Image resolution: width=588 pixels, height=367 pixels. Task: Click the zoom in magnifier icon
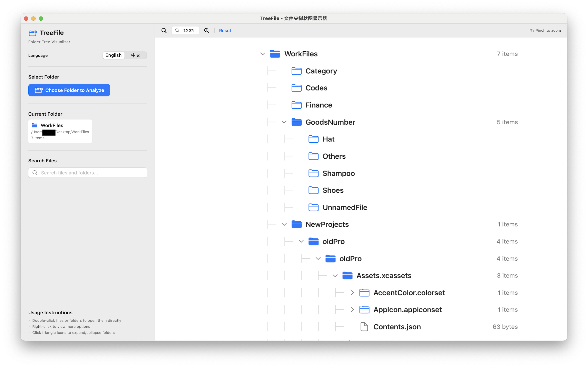[x=207, y=30]
